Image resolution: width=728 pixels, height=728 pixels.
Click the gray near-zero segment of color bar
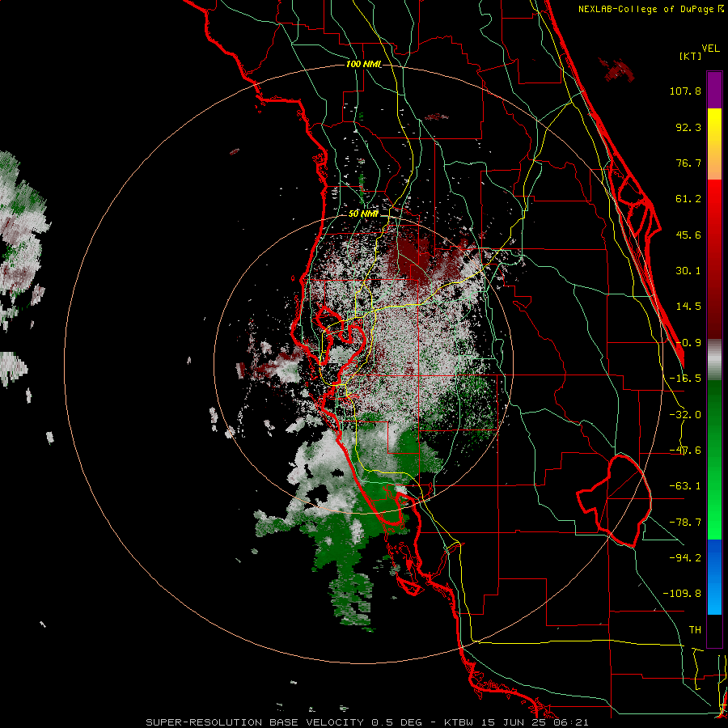pyautogui.click(x=714, y=360)
